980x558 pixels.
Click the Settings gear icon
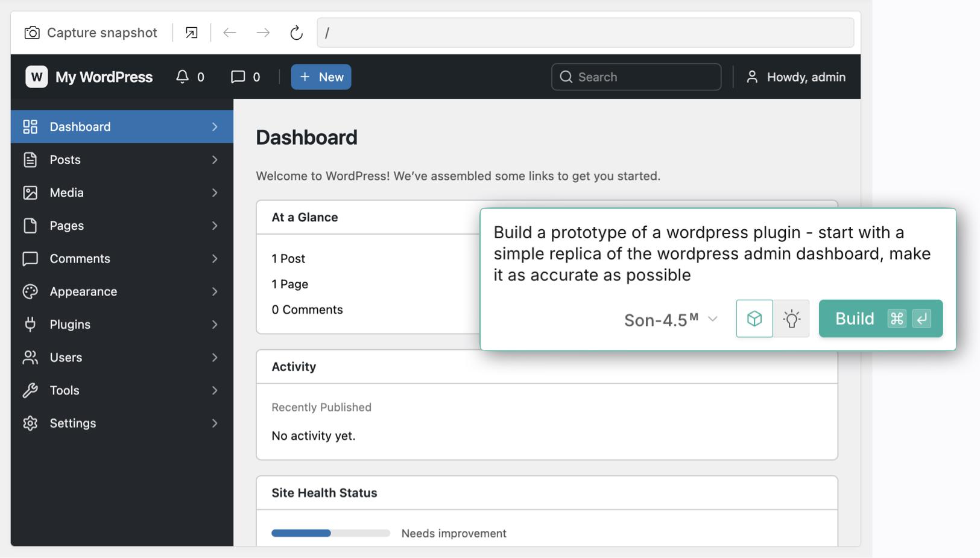(x=30, y=423)
